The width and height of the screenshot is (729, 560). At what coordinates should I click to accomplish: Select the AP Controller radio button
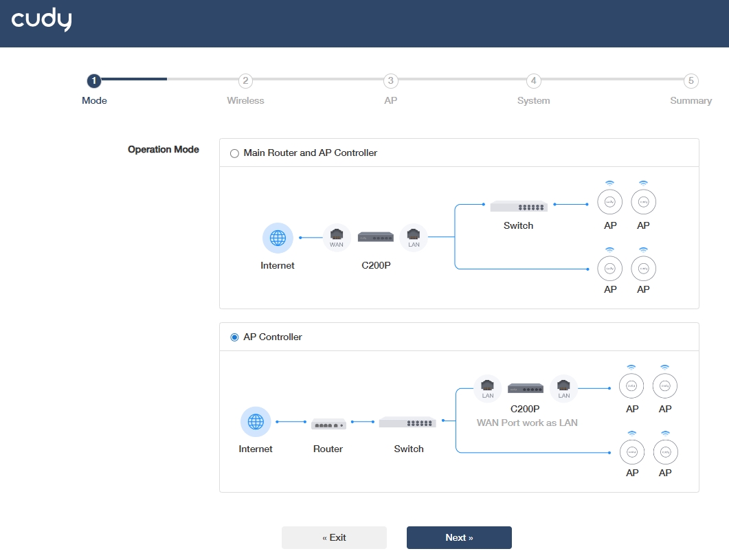(234, 337)
